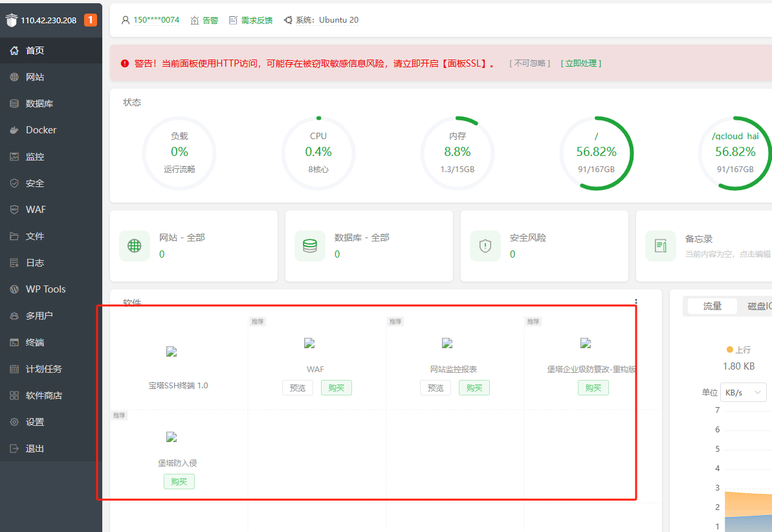This screenshot has height=532, width=772.
Task: Click 系统: Ubuntu 20 text in header
Action: tap(327, 20)
